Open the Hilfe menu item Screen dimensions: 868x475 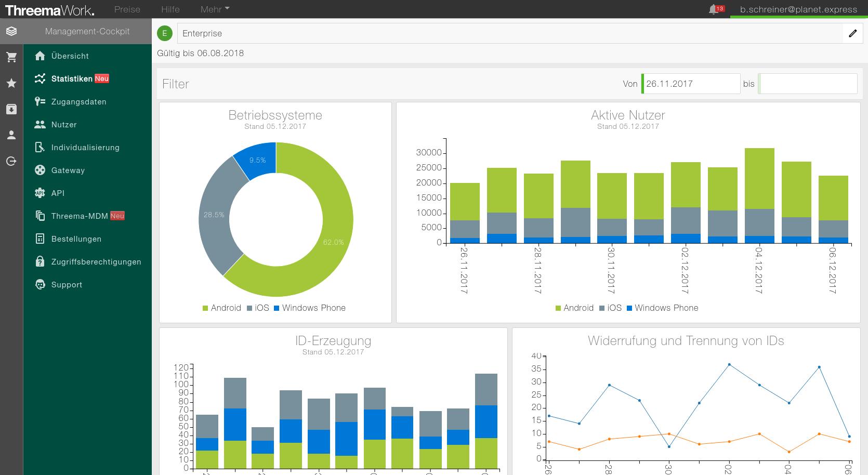pyautogui.click(x=170, y=9)
